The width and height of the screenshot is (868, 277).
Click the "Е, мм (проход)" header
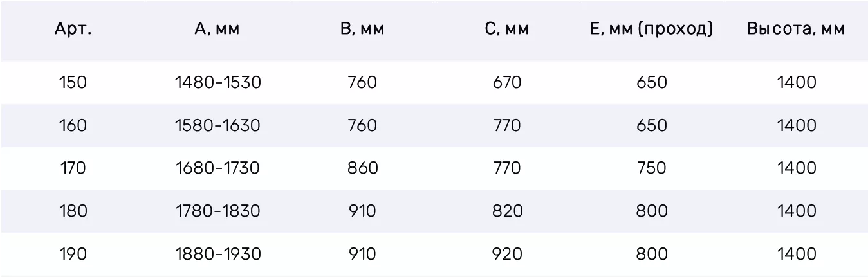651,30
